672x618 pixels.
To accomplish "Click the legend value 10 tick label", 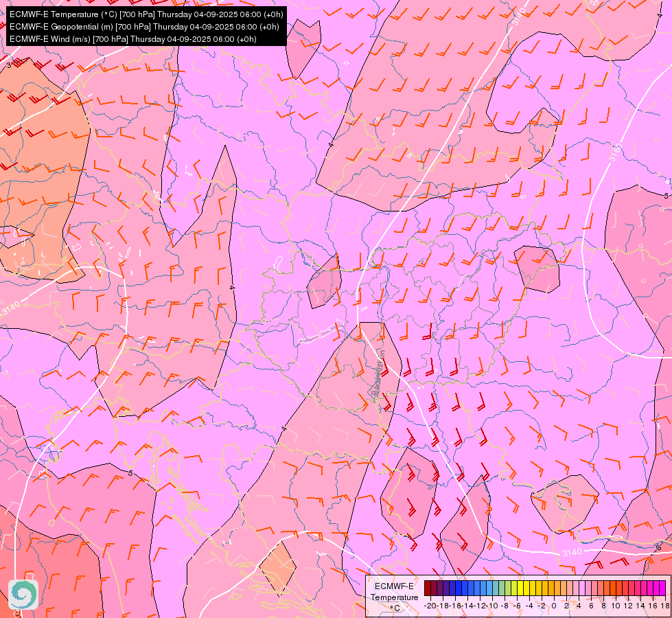I will [616, 606].
